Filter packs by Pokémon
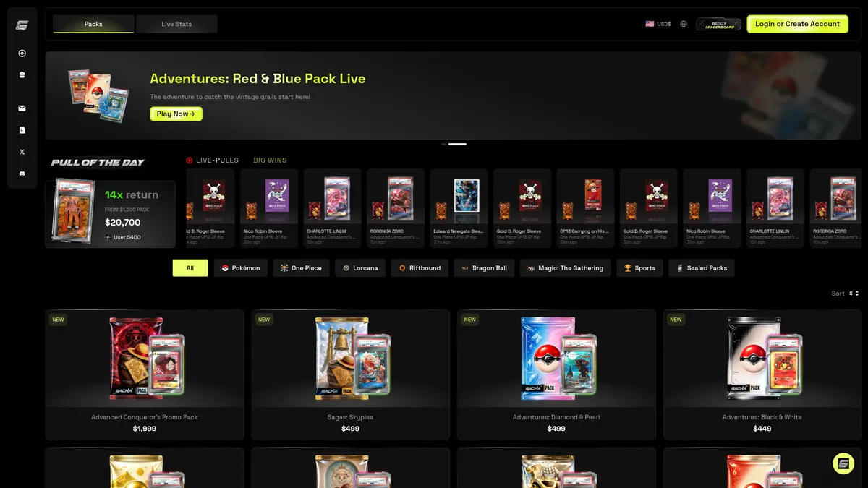Image resolution: width=868 pixels, height=488 pixels. [x=241, y=268]
